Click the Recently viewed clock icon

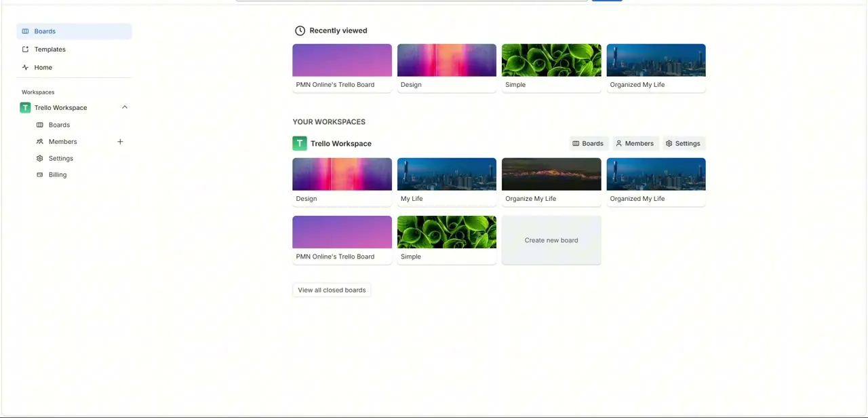300,31
